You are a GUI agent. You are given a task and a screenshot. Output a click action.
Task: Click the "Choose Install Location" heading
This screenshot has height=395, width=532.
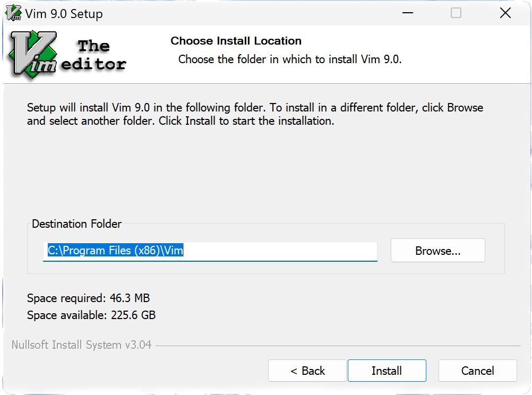click(x=236, y=41)
